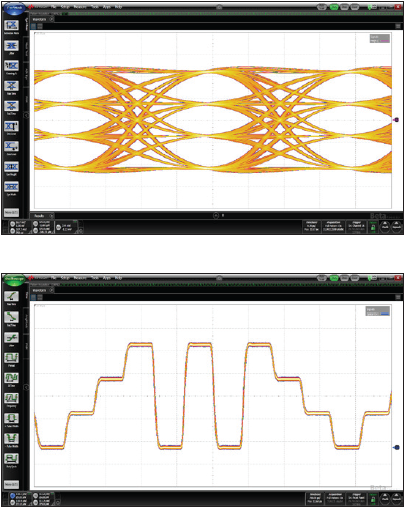404x508 pixels.
Task: Open the hamburger menu above eye diagram graph
Action: tap(398, 26)
